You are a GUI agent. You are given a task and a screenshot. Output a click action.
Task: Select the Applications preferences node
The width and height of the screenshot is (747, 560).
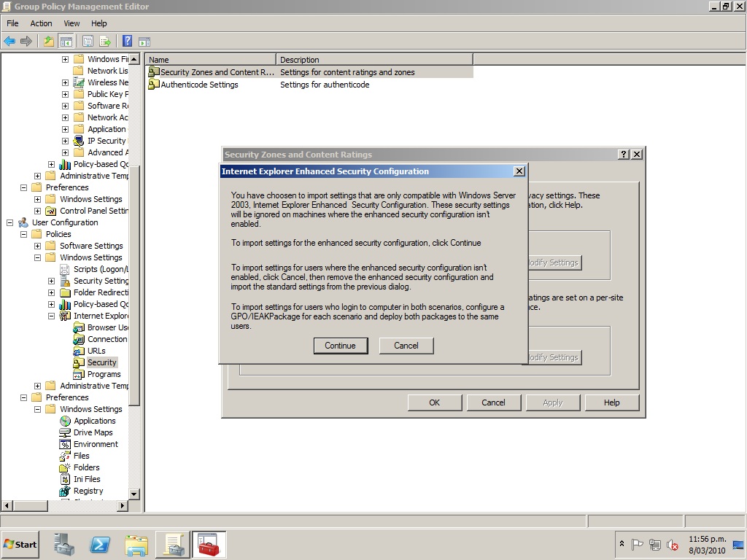tap(94, 421)
